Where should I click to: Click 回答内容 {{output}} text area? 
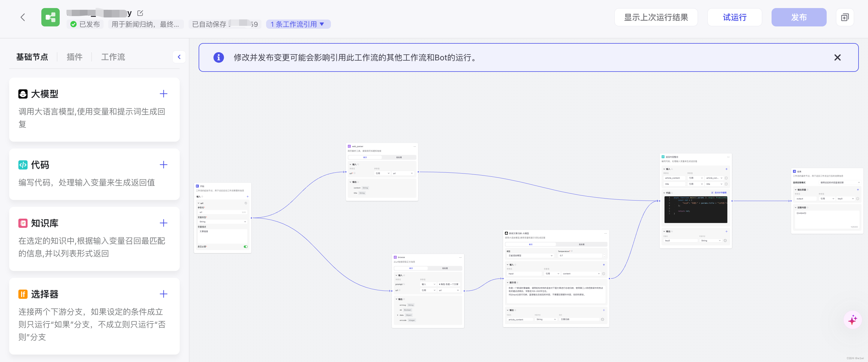(827, 219)
